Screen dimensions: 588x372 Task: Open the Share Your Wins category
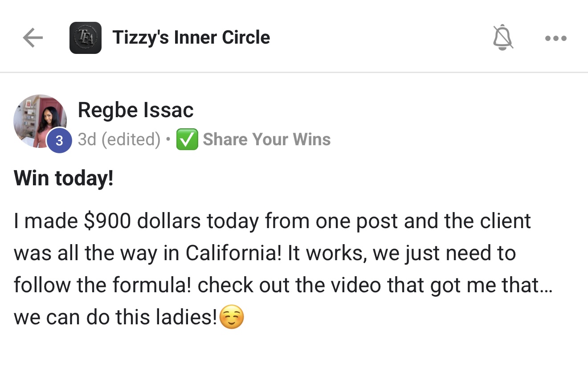(266, 139)
